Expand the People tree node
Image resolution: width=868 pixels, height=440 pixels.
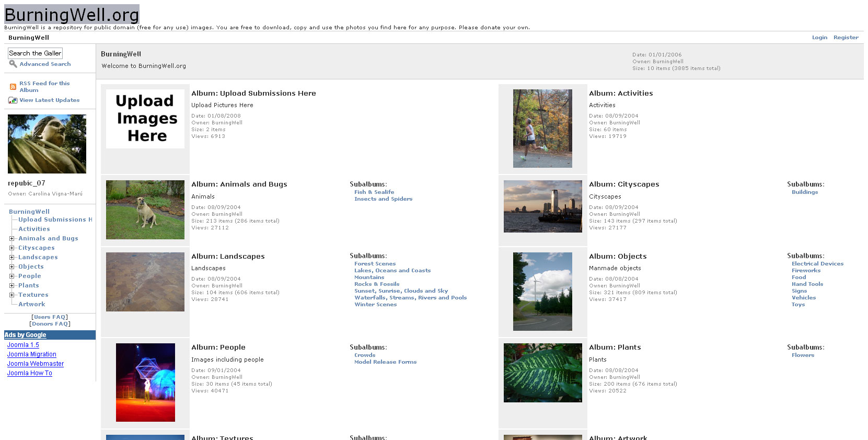(x=11, y=276)
